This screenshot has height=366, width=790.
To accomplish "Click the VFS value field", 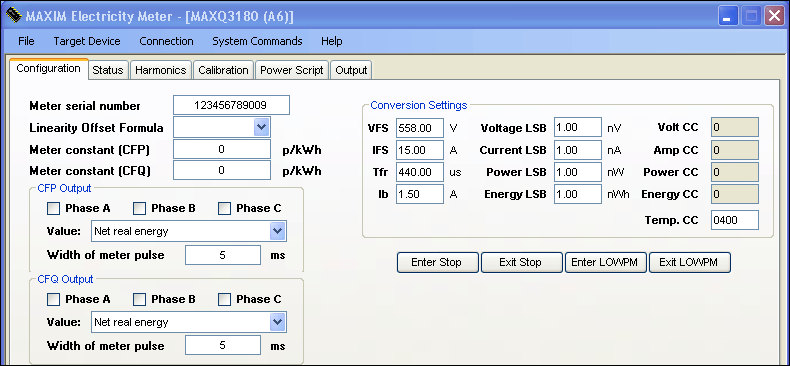I will (420, 128).
